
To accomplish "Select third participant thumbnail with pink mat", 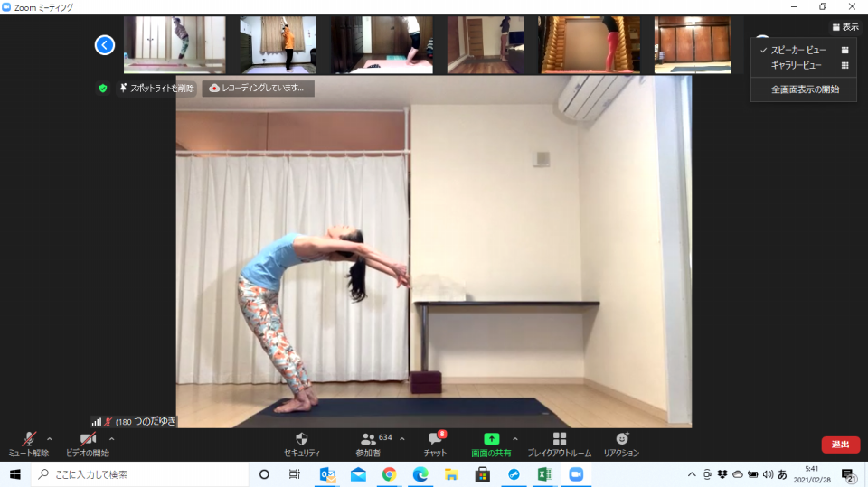I will coord(382,45).
